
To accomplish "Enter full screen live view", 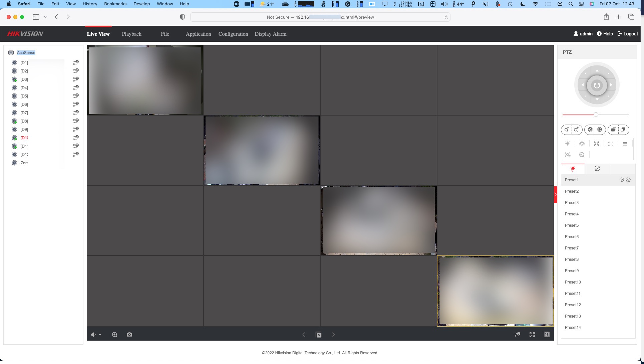I will tap(532, 335).
